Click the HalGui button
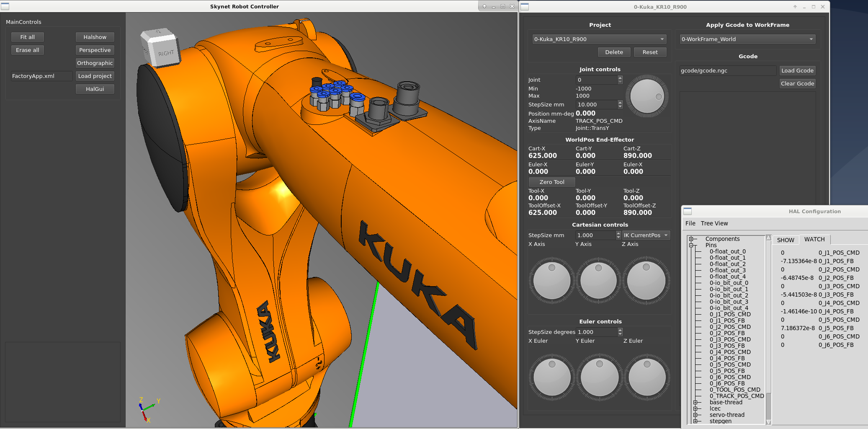The image size is (868, 429). [x=95, y=89]
